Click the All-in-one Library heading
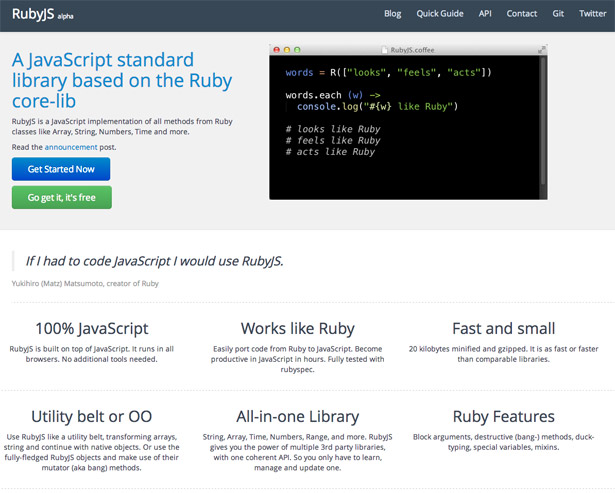The width and height of the screenshot is (615, 493). click(298, 417)
